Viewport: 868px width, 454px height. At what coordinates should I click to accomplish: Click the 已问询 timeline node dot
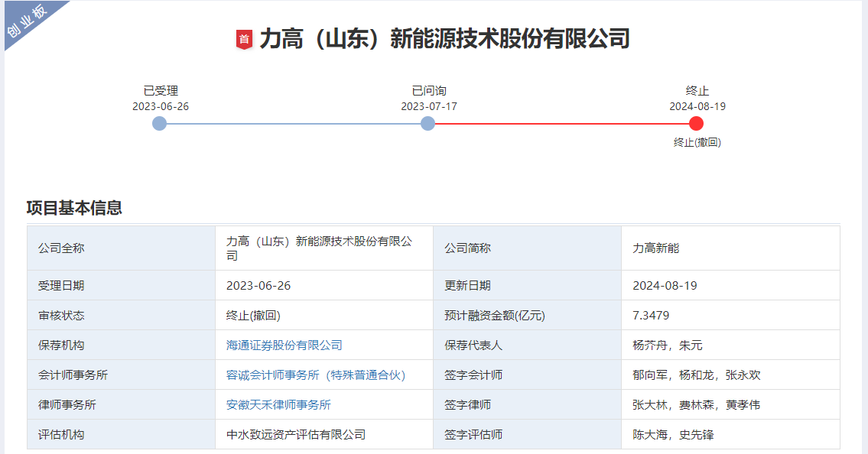[x=427, y=122]
